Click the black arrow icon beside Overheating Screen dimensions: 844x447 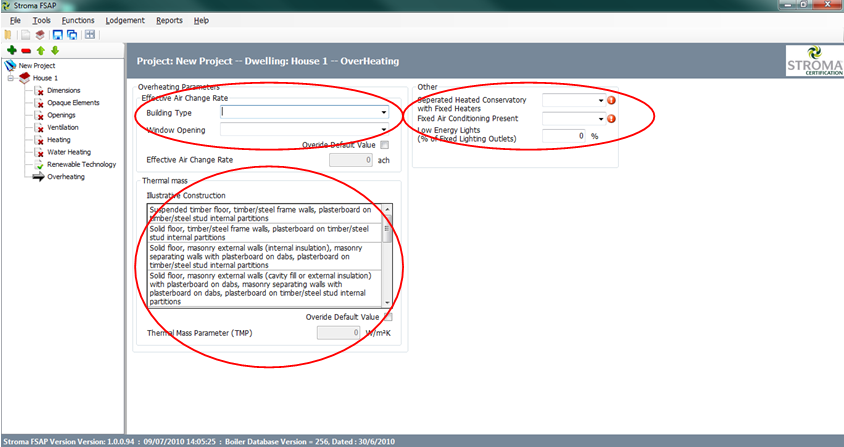coord(38,177)
